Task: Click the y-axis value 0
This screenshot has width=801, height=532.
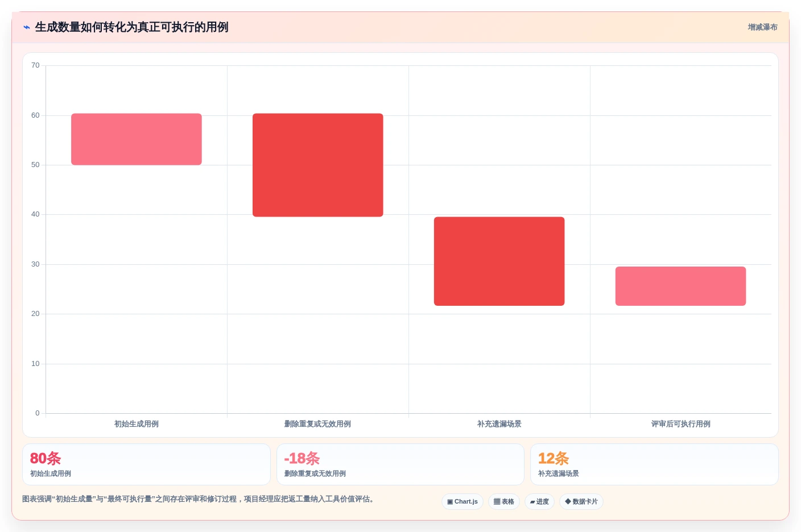Action: click(x=38, y=413)
